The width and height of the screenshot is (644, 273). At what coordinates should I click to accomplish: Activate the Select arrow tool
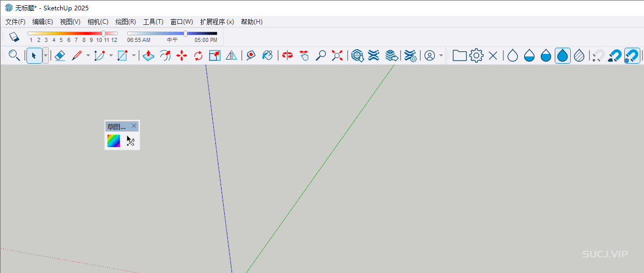[x=34, y=55]
